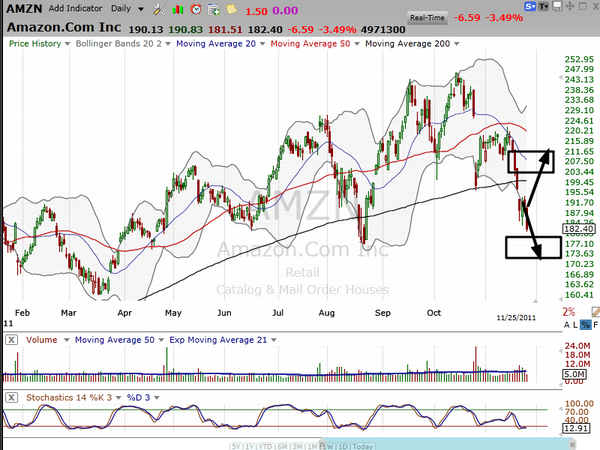This screenshot has width=600, height=450.
Task: Close the Stochastics indicator pane
Action: point(11,398)
